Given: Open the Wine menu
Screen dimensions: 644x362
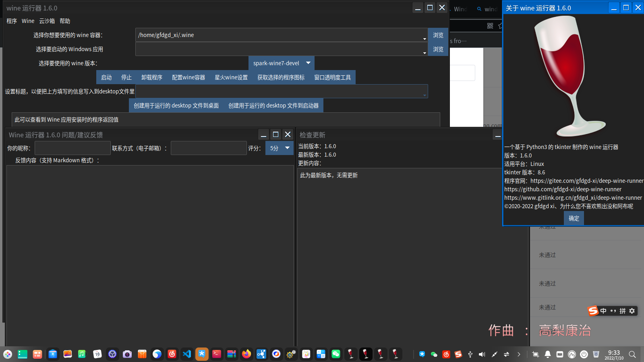Looking at the screenshot, I should pos(28,21).
